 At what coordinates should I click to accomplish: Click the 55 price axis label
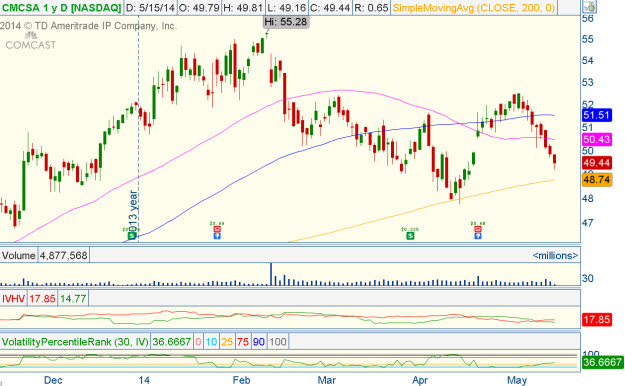click(x=588, y=39)
